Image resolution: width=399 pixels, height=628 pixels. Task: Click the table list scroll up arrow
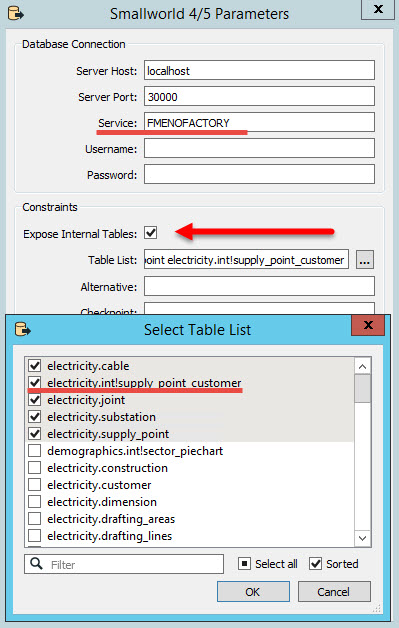point(363,366)
